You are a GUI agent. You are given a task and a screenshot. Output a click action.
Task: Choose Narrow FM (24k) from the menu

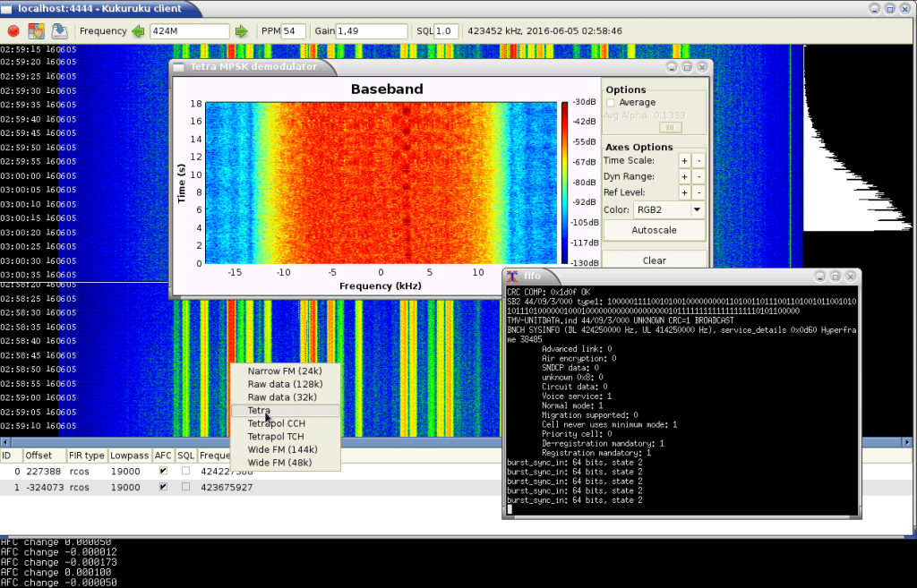pos(284,371)
